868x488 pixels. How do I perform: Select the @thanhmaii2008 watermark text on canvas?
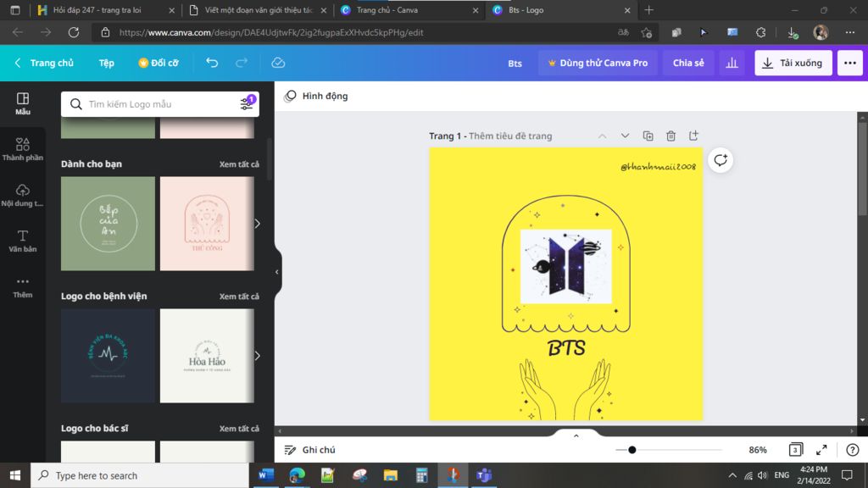click(x=658, y=166)
